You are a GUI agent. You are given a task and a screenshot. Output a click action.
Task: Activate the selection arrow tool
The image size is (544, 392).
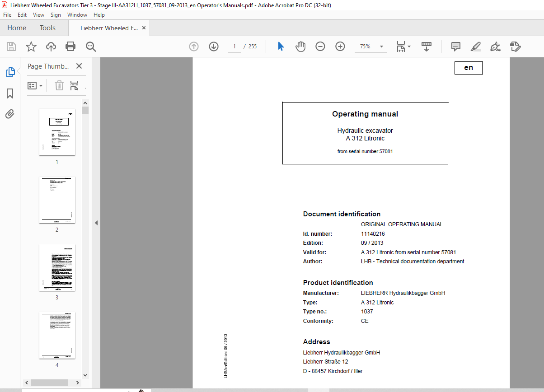point(281,47)
